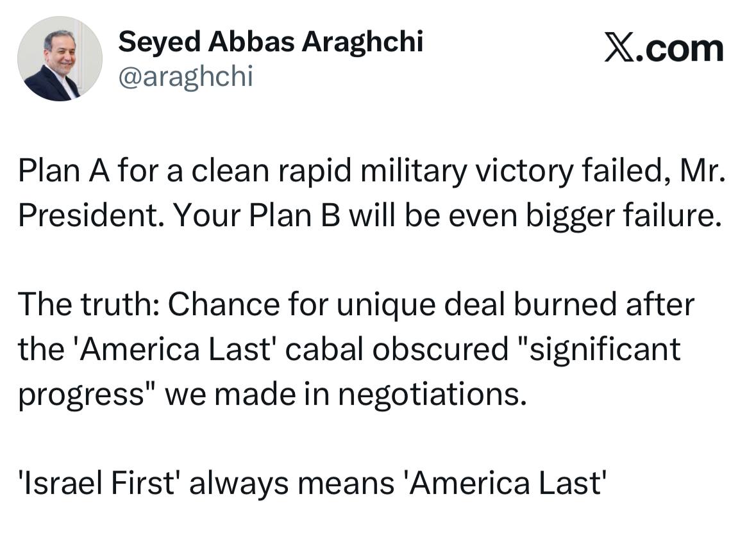The image size is (756, 533).
Task: Click the words "always means" in the last line
Action: tap(288, 482)
